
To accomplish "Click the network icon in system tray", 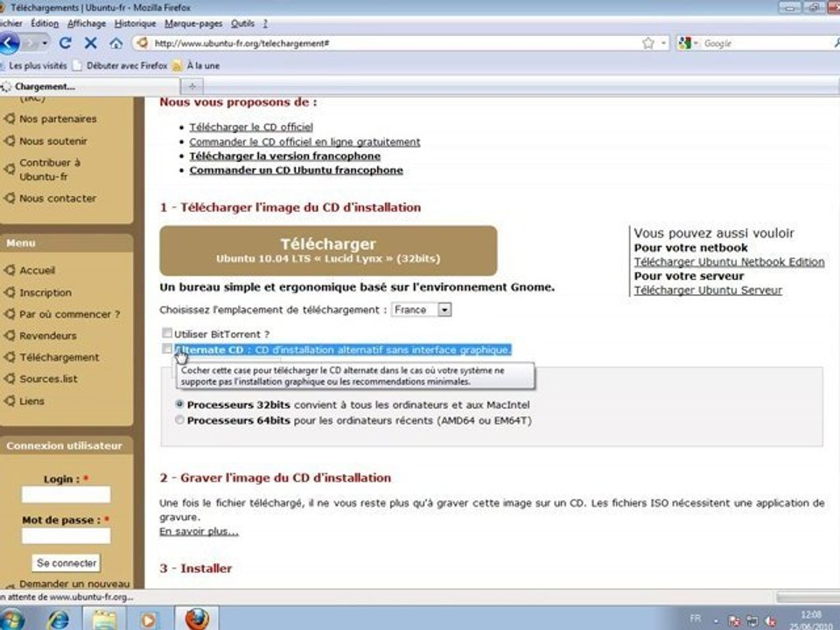I will (x=752, y=621).
